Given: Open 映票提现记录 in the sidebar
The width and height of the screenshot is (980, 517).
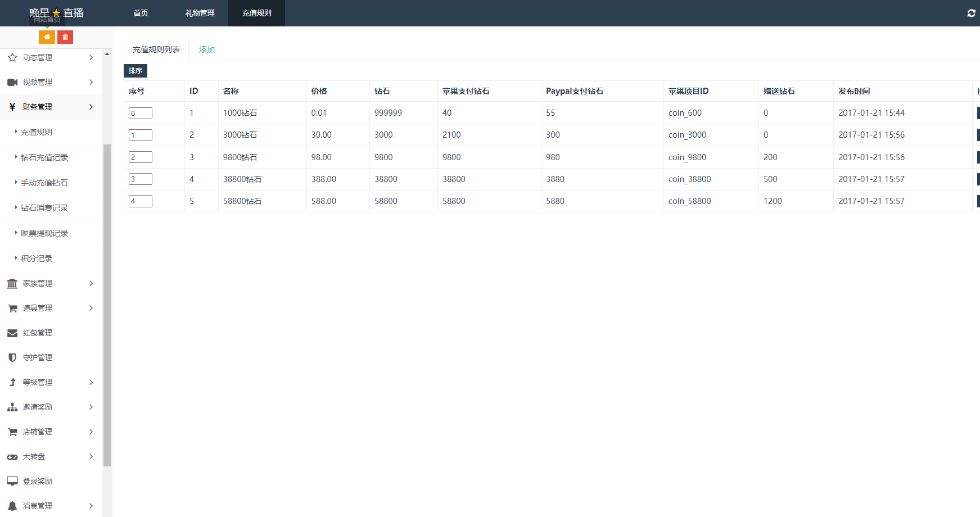Looking at the screenshot, I should click(x=44, y=233).
